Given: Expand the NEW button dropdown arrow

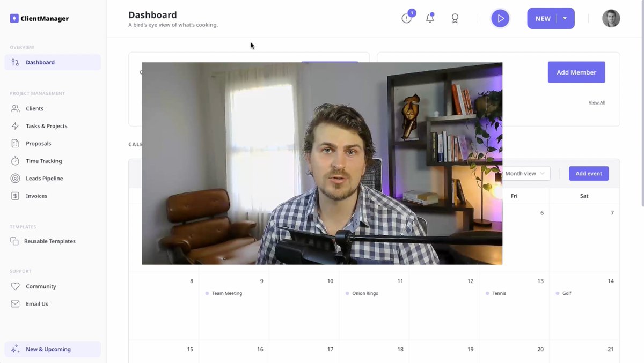Looking at the screenshot, I should [564, 18].
